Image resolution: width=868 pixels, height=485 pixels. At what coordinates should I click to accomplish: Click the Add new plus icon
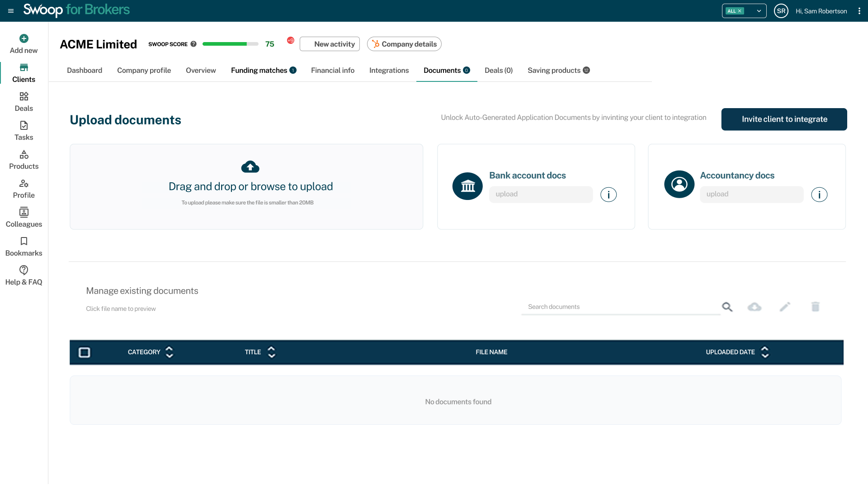[x=24, y=38]
